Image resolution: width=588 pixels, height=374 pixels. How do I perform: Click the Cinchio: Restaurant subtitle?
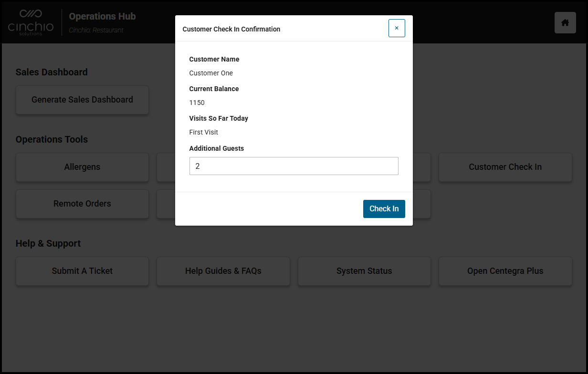[x=96, y=30]
